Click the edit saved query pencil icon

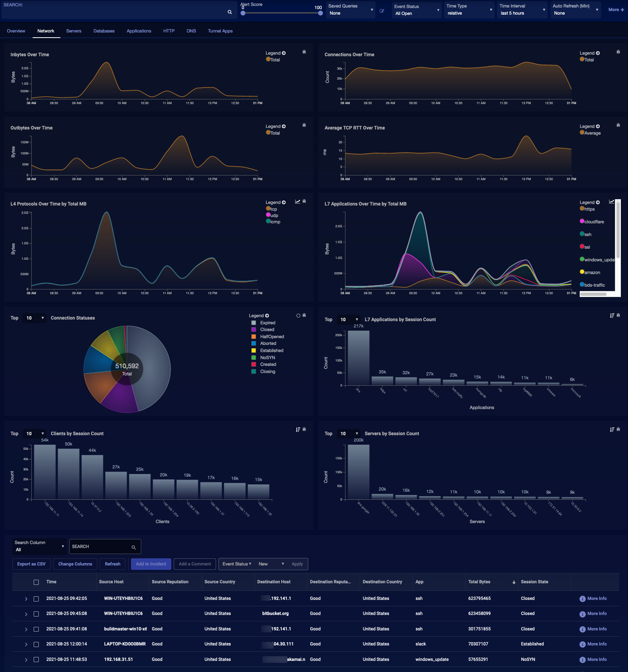tap(382, 11)
